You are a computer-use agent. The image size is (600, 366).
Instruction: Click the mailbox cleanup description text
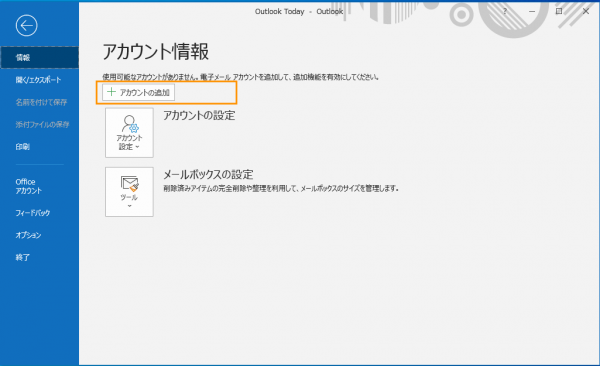(x=281, y=188)
